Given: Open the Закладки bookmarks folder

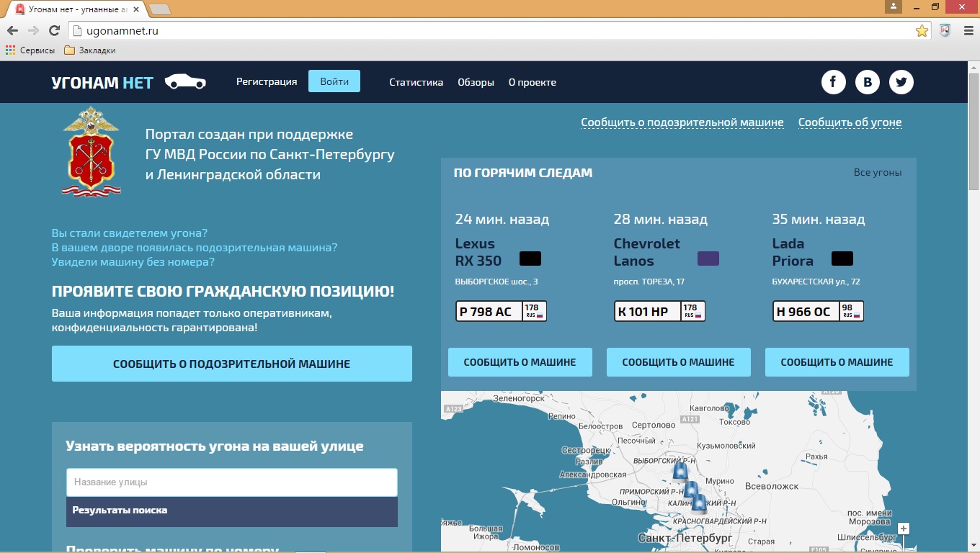Looking at the screenshot, I should 89,50.
